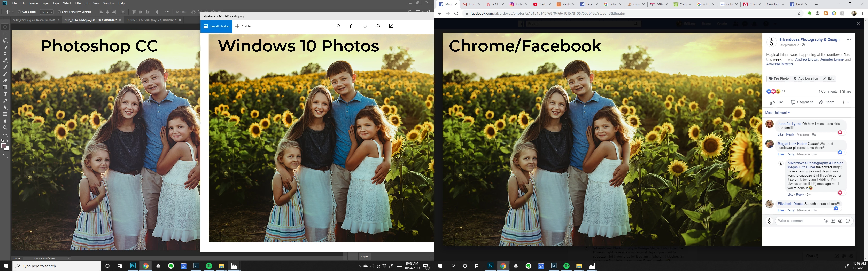Open Photoshop Image menu
Screen dimensions: 868x271
[x=34, y=3]
